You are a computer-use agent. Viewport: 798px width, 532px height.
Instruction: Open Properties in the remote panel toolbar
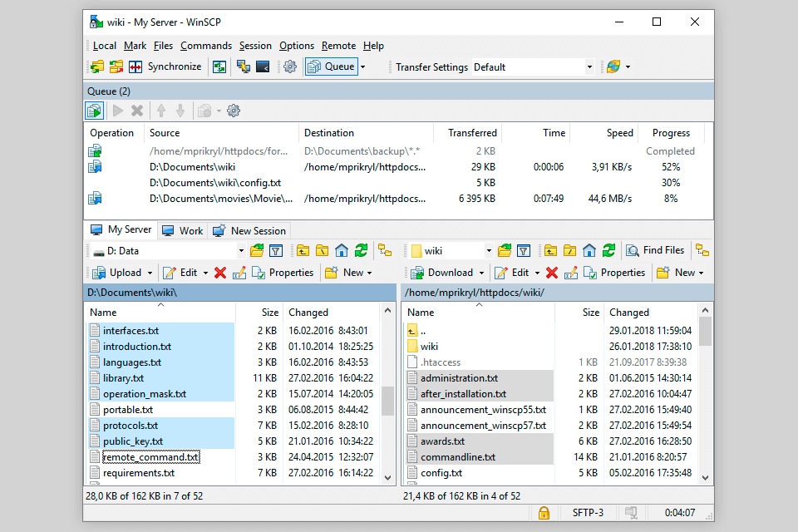614,273
